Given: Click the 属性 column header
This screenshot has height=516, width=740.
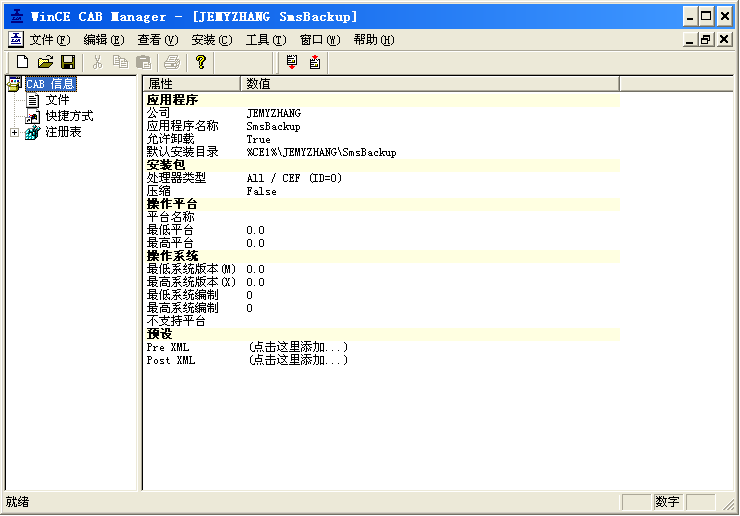Looking at the screenshot, I should pos(191,84).
